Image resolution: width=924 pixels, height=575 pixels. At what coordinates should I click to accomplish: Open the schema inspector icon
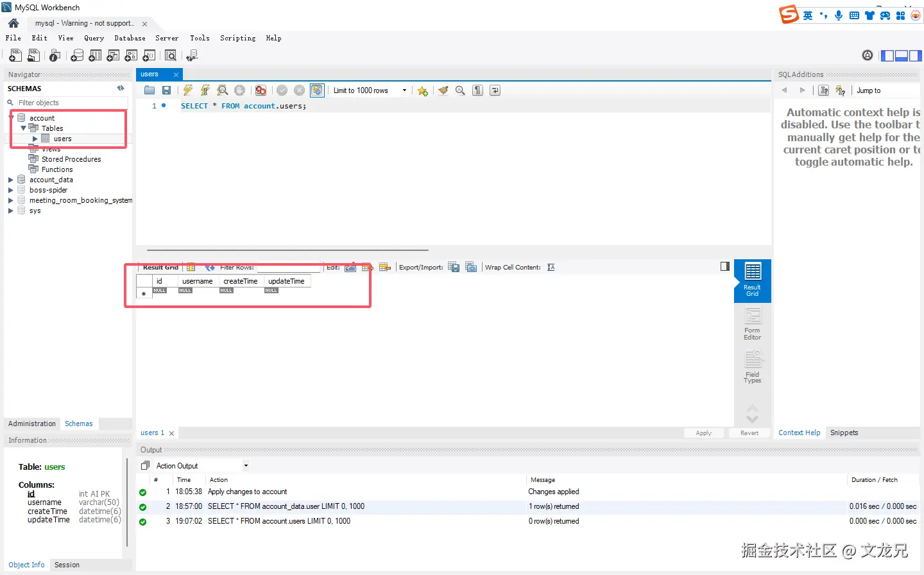point(55,56)
